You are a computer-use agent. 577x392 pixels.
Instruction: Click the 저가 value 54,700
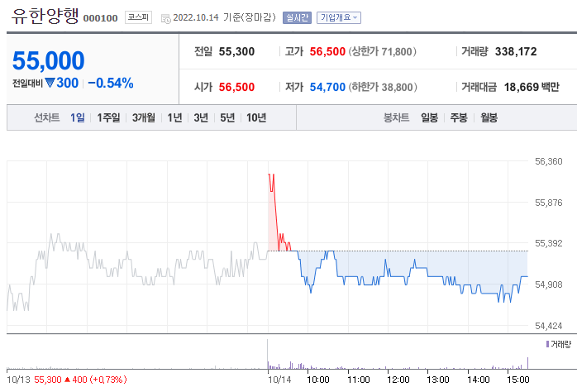(327, 87)
